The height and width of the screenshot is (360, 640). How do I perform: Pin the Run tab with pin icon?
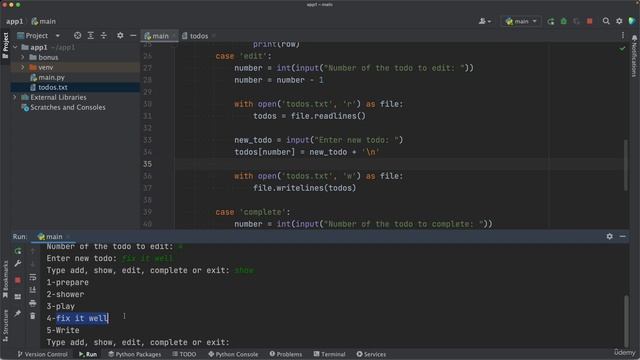tap(18, 313)
